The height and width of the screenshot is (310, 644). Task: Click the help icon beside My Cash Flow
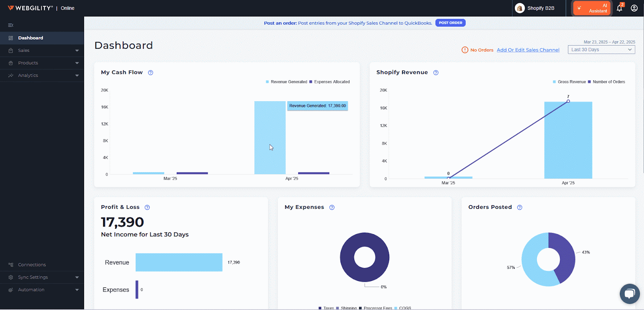[x=151, y=73]
